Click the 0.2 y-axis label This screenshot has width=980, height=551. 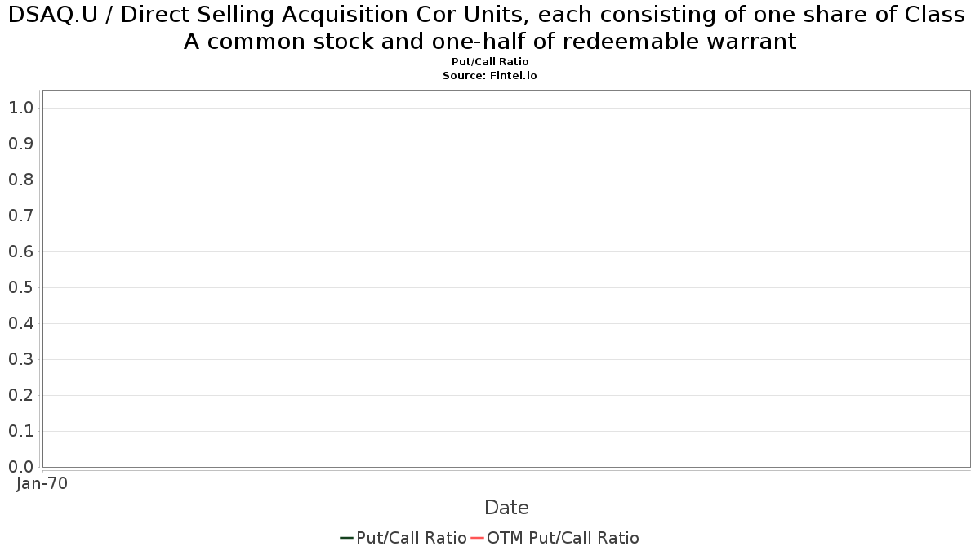point(20,395)
